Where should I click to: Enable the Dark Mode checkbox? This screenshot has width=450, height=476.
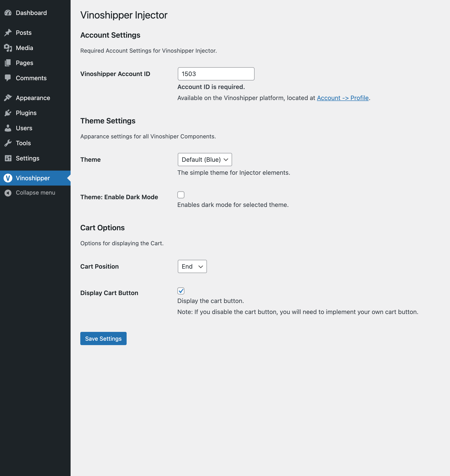pyautogui.click(x=181, y=195)
